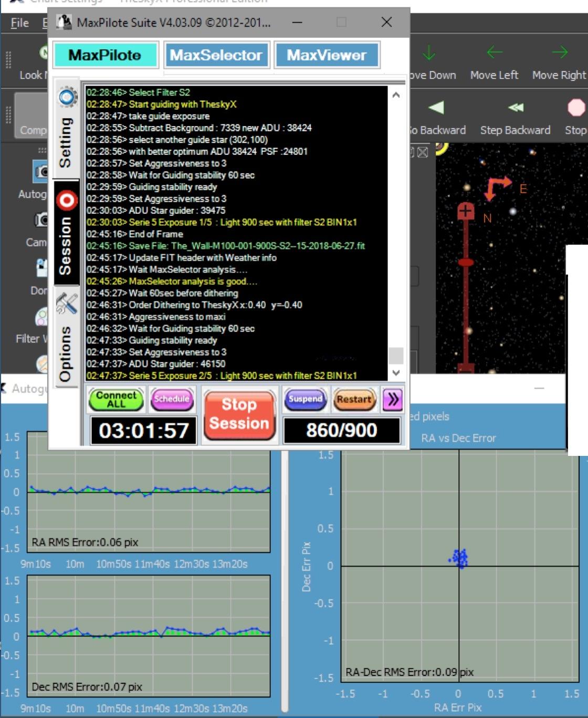Click the MaxPilote title bar app icon
Screen dimensions: 588x718
[64, 22]
